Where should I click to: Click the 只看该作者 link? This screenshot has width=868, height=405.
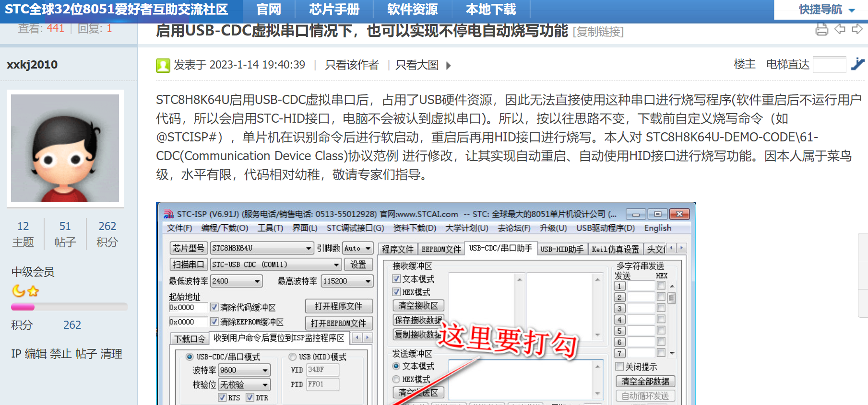click(352, 65)
